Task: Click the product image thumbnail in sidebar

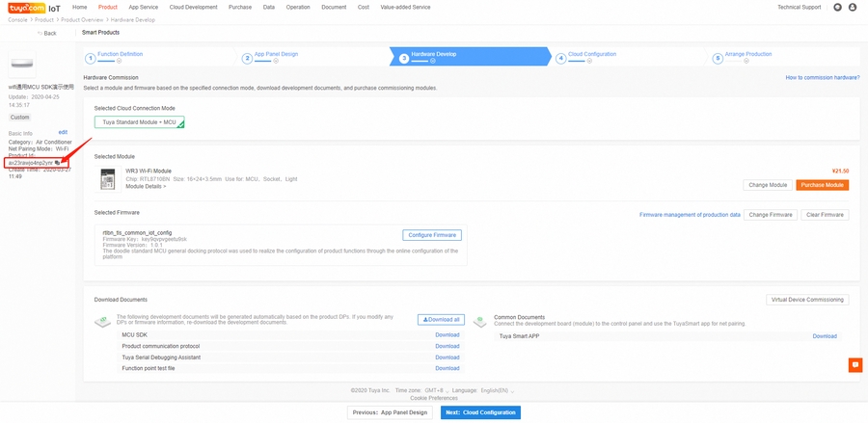Action: (22, 65)
